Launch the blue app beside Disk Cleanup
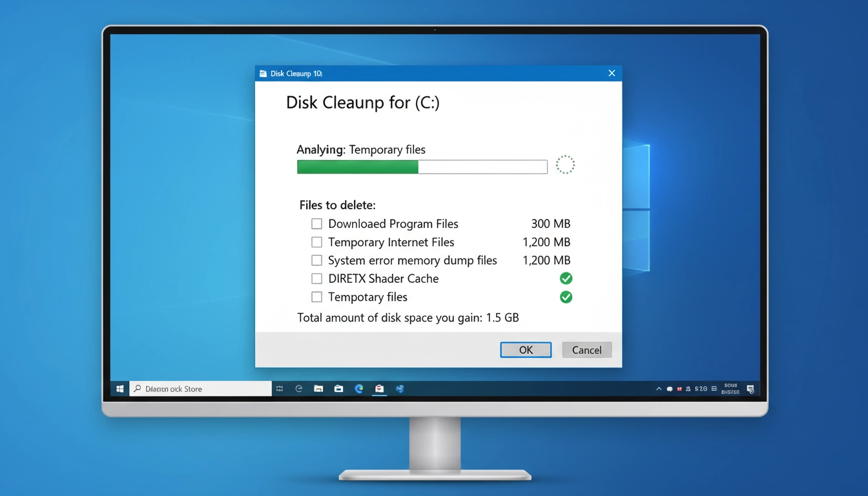The image size is (868, 496). [x=400, y=388]
